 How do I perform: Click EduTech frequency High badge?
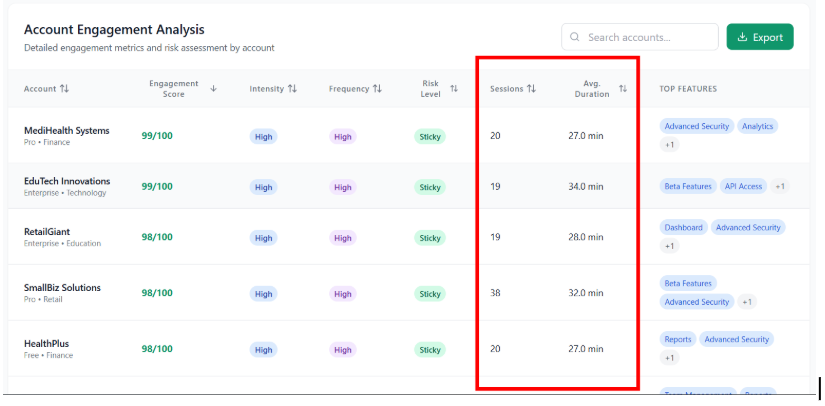pos(343,187)
